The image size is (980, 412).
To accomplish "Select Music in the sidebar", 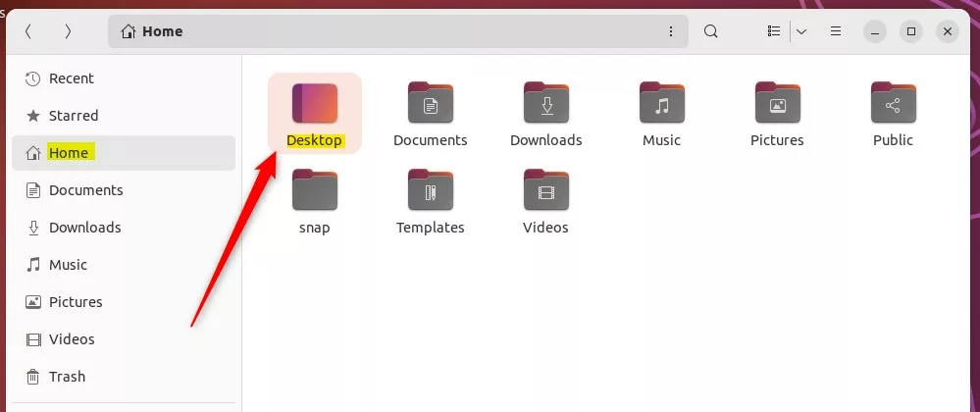I will pos(124,265).
